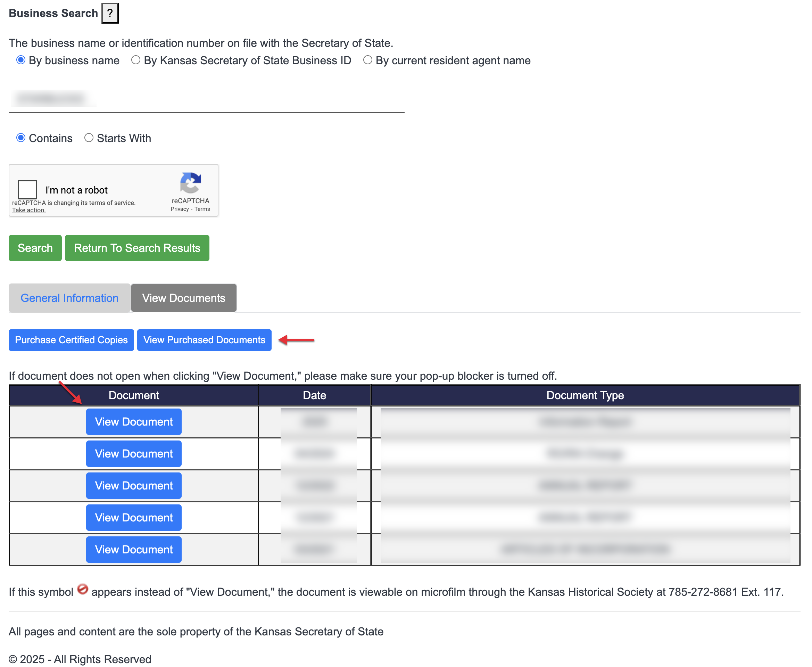This screenshot has height=667, width=812.
Task: Click Return To Search Results button
Action: click(137, 248)
